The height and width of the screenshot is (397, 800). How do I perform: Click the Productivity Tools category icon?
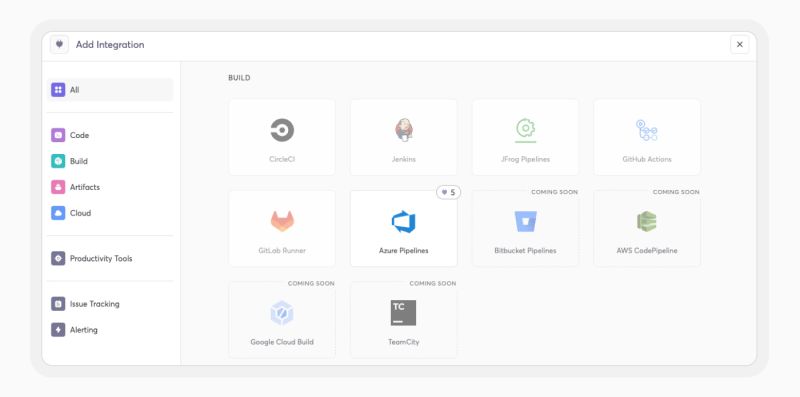(x=58, y=258)
